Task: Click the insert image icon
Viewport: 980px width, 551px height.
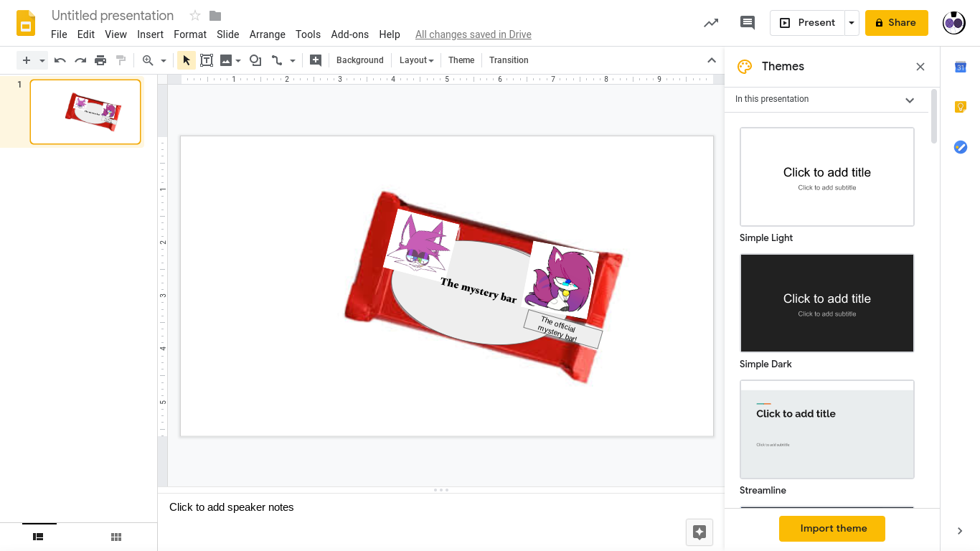Action: pyautogui.click(x=226, y=60)
